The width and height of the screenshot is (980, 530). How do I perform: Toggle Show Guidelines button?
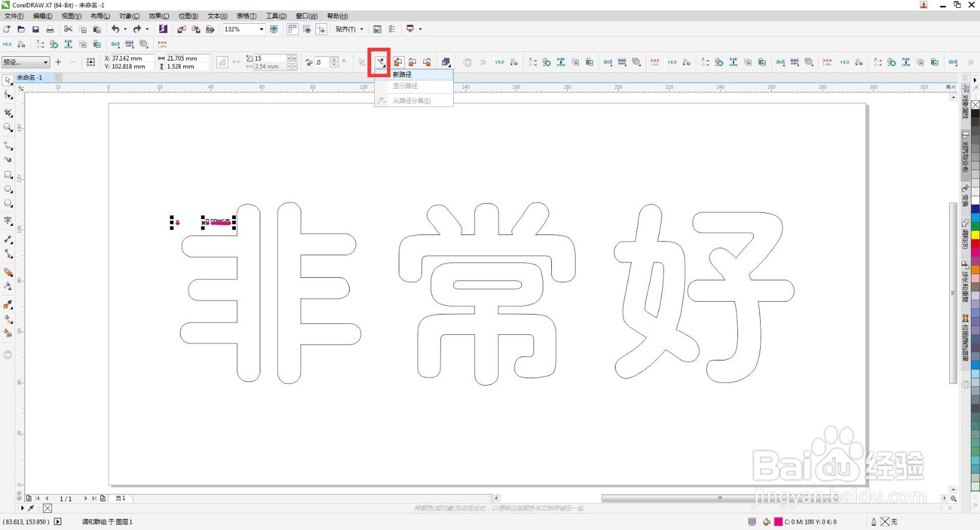(321, 29)
